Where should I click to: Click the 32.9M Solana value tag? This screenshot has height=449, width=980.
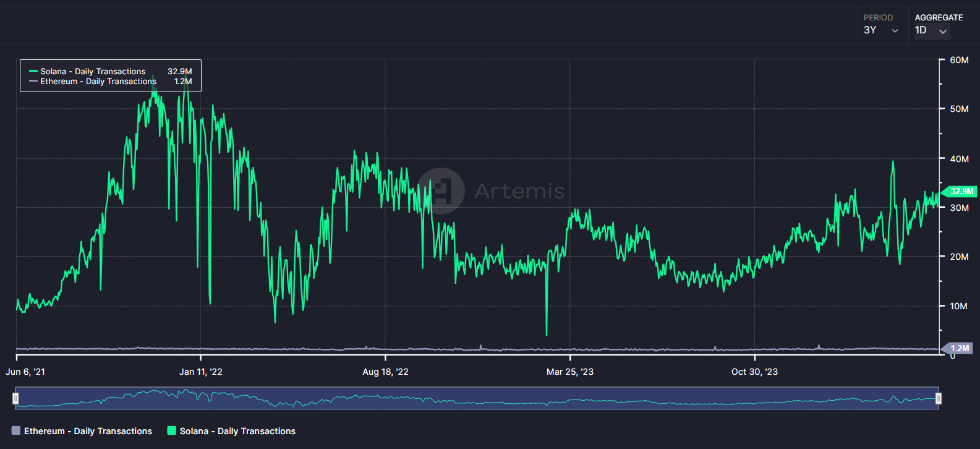point(960,191)
